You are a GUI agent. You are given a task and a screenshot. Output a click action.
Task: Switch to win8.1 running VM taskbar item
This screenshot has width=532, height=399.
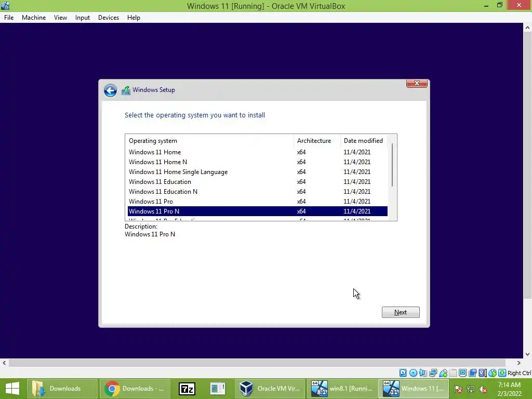[x=342, y=389]
